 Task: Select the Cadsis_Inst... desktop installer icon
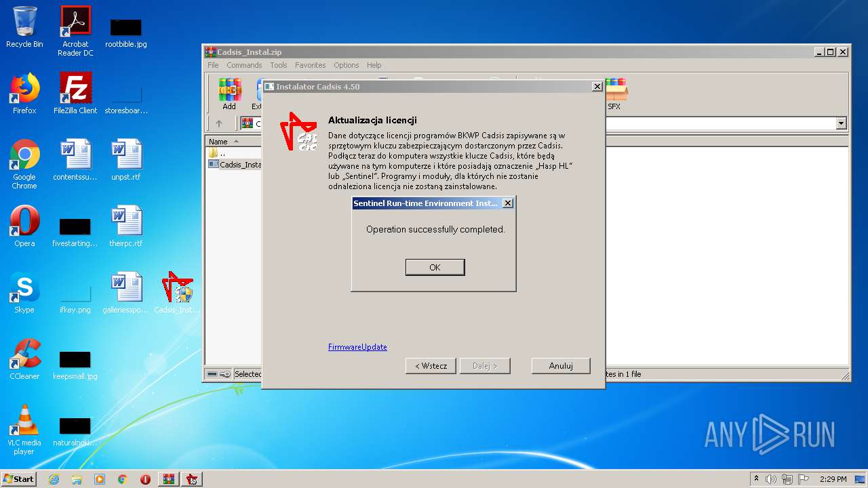tap(177, 293)
